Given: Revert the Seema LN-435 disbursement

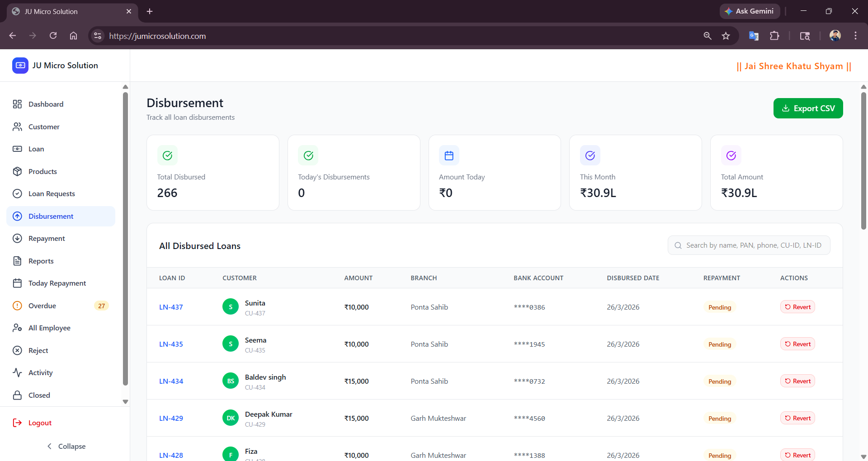Looking at the screenshot, I should [x=797, y=344].
